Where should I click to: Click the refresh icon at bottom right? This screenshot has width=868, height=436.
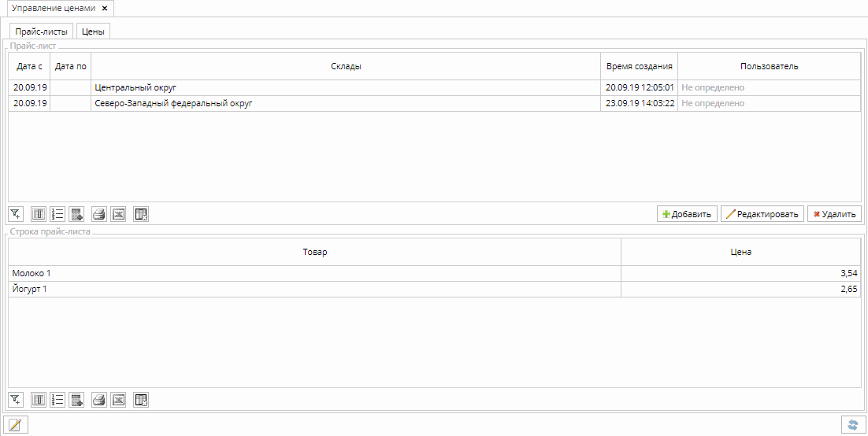point(852,425)
